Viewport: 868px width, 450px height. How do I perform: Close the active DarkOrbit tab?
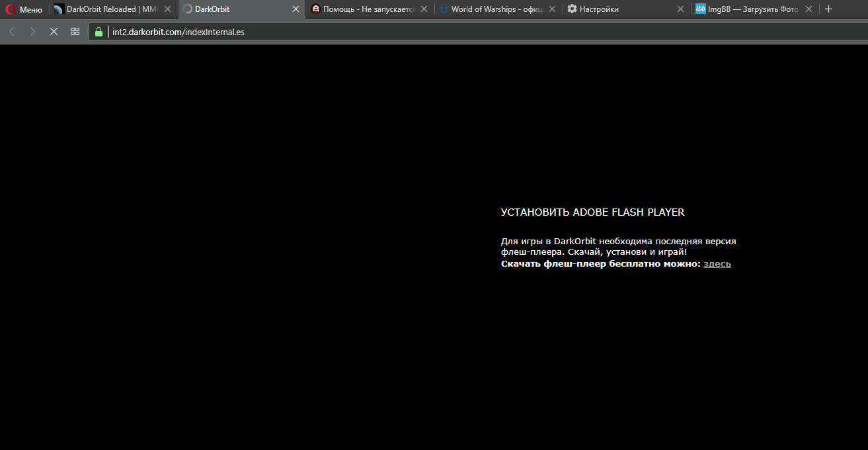click(x=296, y=9)
